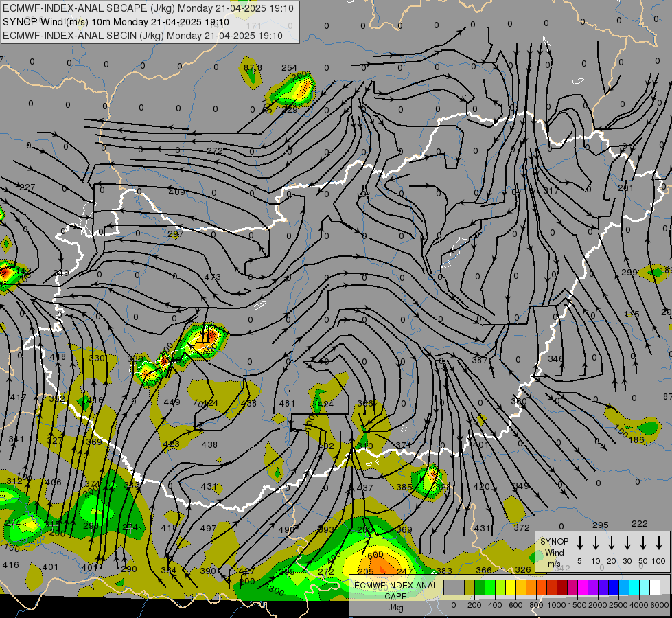Screen dimensions: 672x618
Task: Click the 297 value on the map
Action: 176,233
